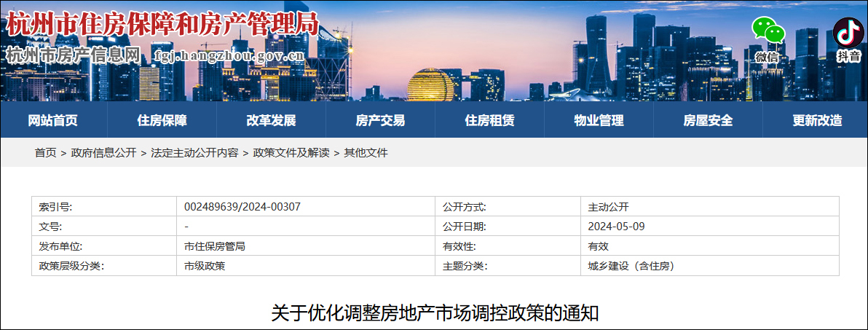Click the 政策层级分类 label cell
This screenshot has height=330, width=868.
[104, 266]
